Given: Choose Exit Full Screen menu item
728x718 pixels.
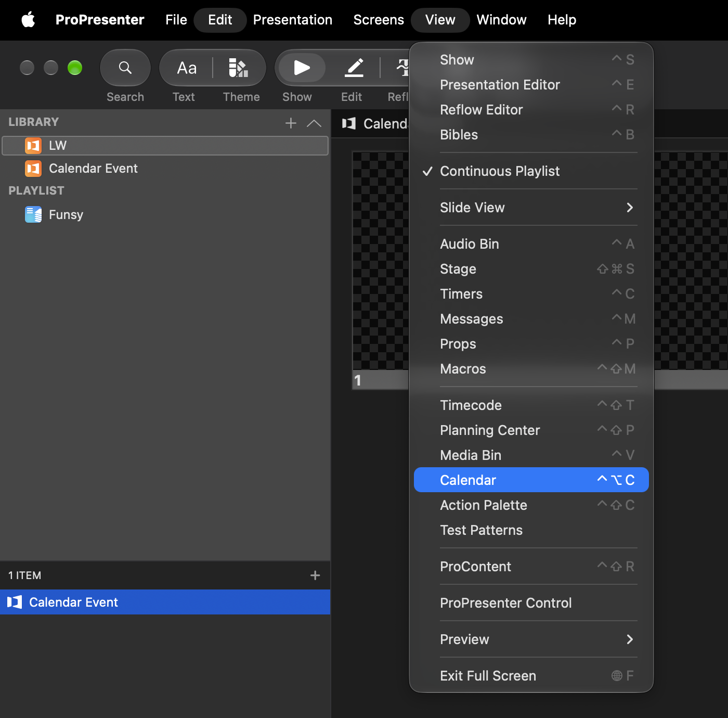Looking at the screenshot, I should click(531, 676).
